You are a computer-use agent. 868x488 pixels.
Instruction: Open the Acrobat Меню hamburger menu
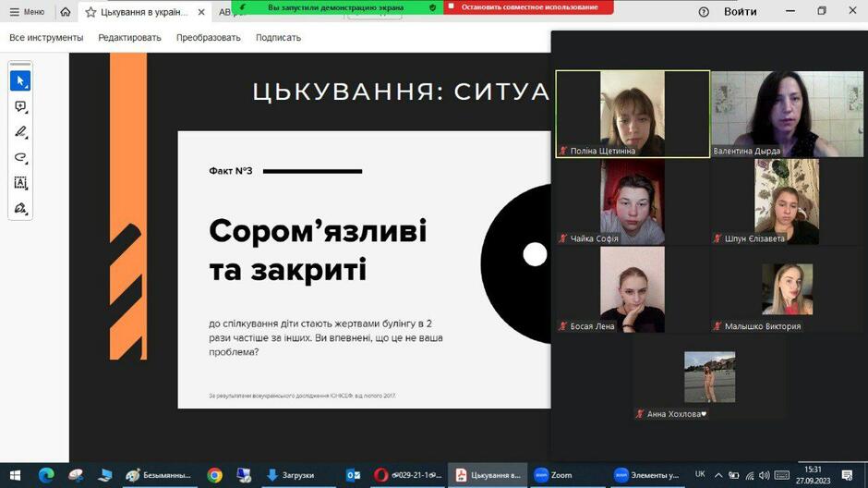tap(27, 12)
